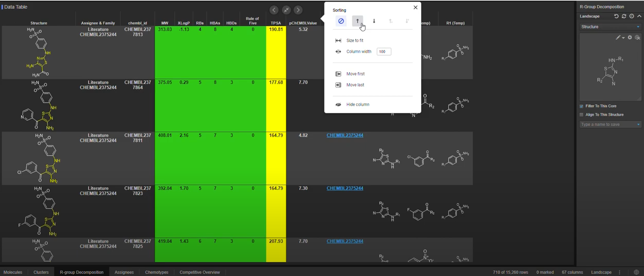Image resolution: width=644 pixels, height=276 pixels.
Task: Go to next with right chevron button
Action: pos(298,10)
